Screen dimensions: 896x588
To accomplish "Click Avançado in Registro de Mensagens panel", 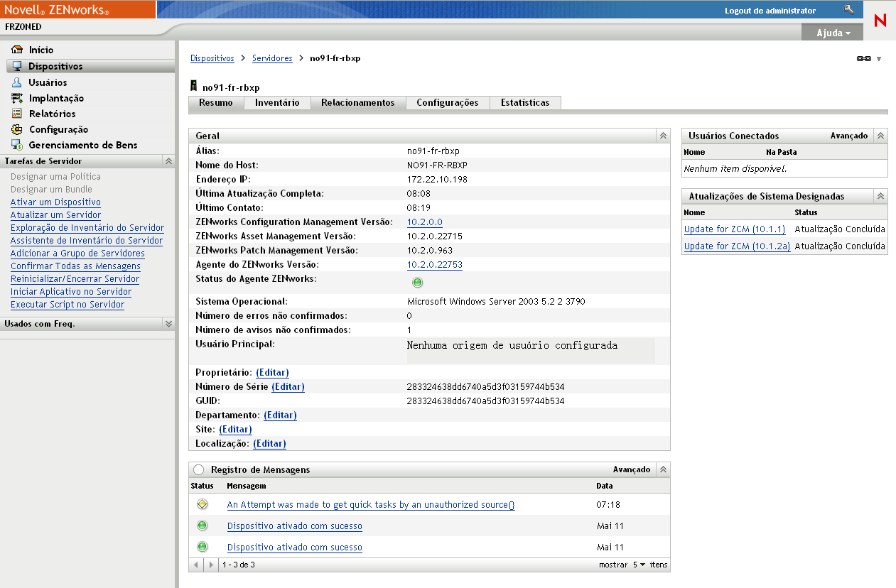I will click(x=632, y=469).
